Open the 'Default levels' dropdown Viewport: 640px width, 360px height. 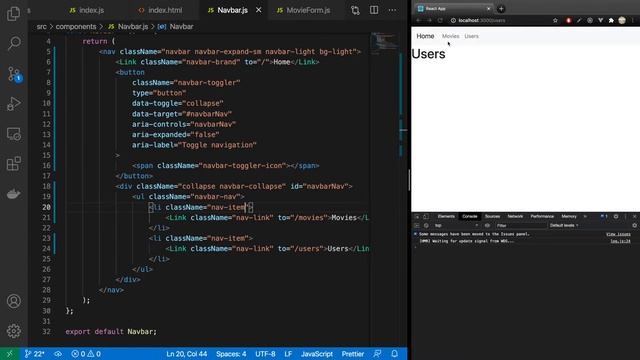point(564,225)
